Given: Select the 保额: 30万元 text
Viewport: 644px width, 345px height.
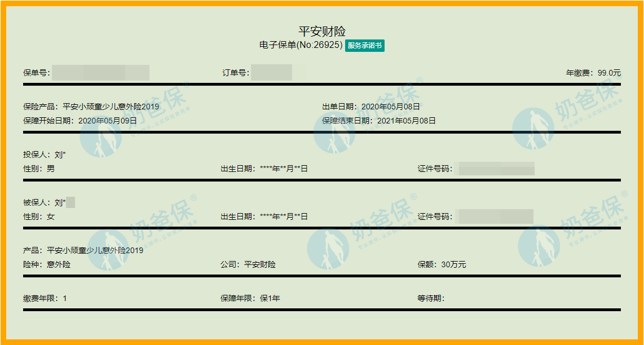Looking at the screenshot, I should point(442,264).
